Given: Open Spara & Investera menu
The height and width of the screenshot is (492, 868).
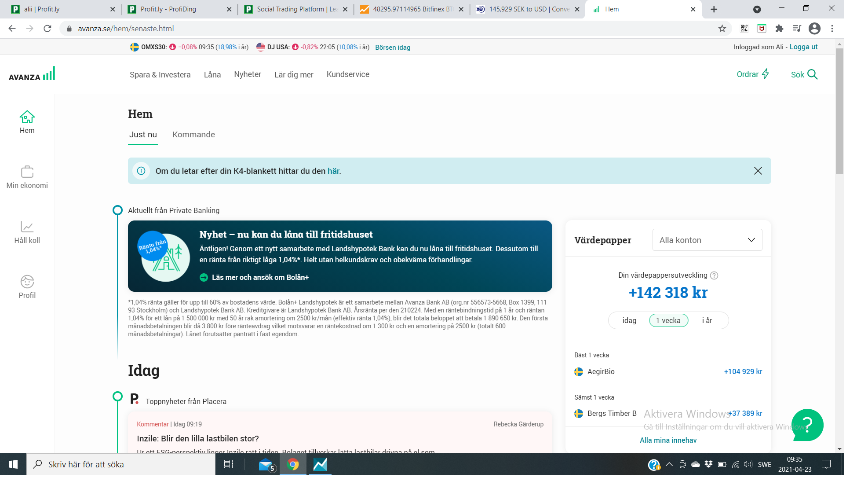Looking at the screenshot, I should click(160, 75).
